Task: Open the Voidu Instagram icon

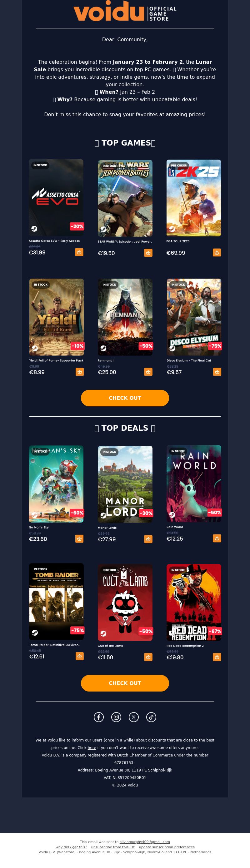Action: point(116,717)
